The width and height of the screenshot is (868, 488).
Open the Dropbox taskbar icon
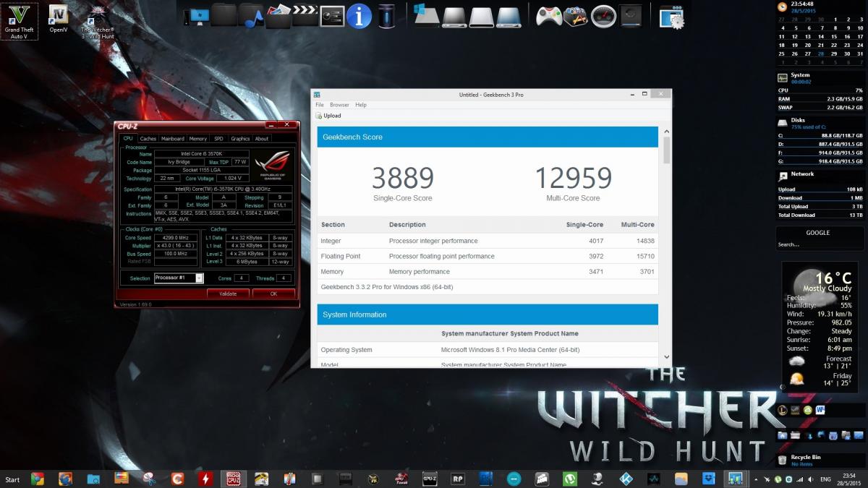[x=709, y=479]
